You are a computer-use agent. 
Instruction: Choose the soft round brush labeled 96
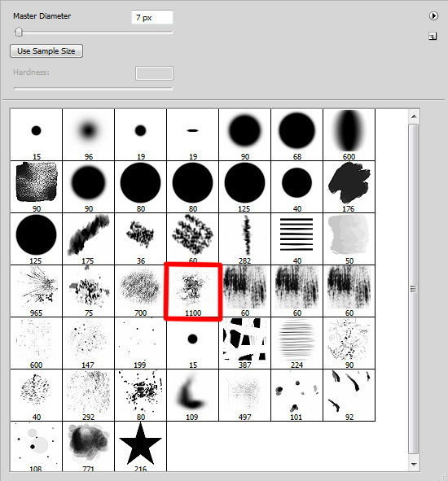click(89, 134)
